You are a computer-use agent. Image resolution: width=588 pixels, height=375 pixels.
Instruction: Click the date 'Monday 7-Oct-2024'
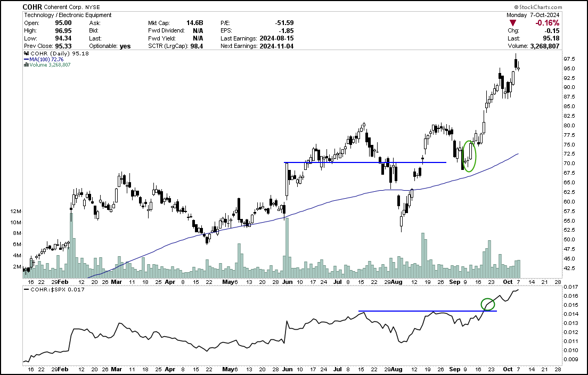point(533,15)
